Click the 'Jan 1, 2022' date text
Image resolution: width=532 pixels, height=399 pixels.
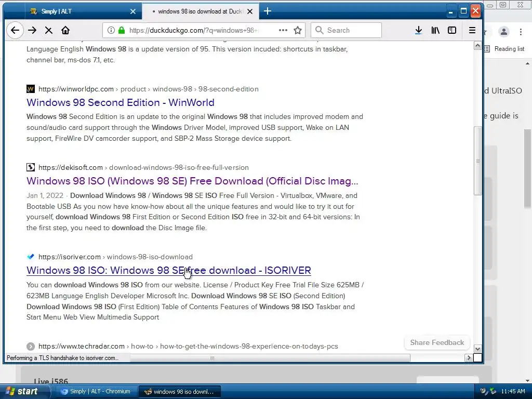pos(45,195)
